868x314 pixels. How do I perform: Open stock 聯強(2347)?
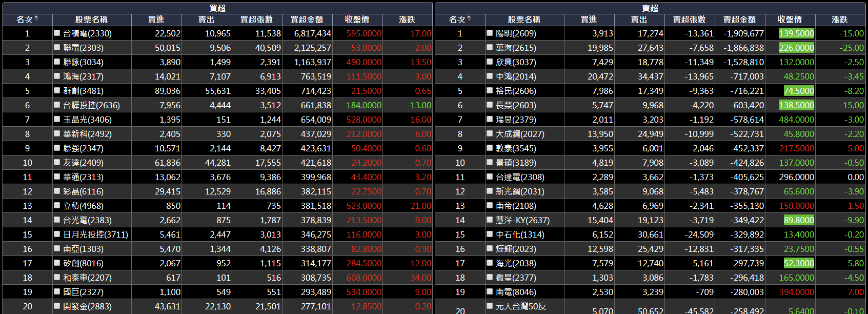83,148
